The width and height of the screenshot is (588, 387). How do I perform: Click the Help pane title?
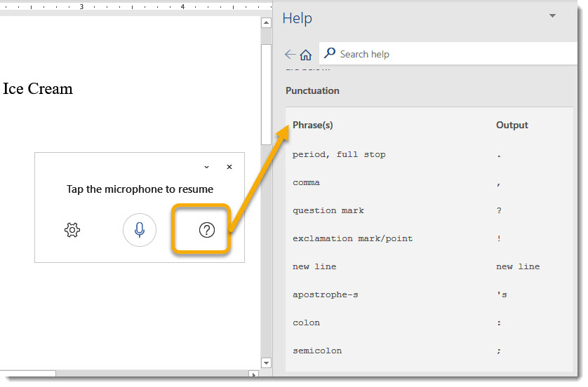tap(297, 18)
